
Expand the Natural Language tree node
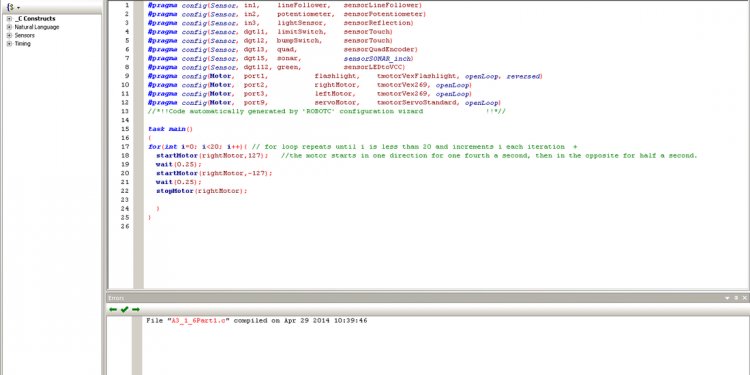pyautogui.click(x=9, y=27)
